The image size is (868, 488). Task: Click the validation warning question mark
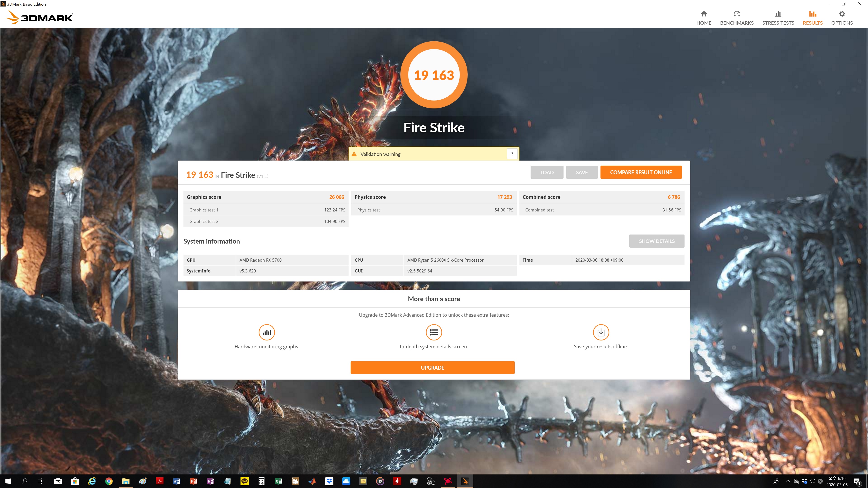point(512,154)
